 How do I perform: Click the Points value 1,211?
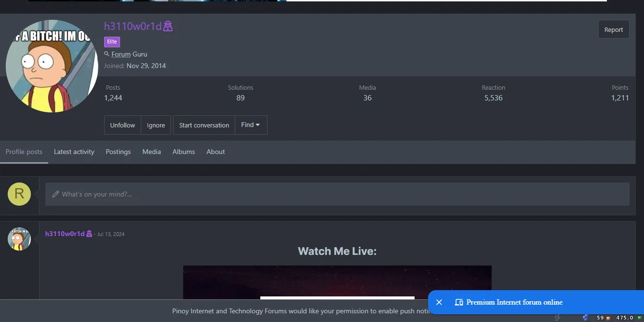pyautogui.click(x=620, y=98)
